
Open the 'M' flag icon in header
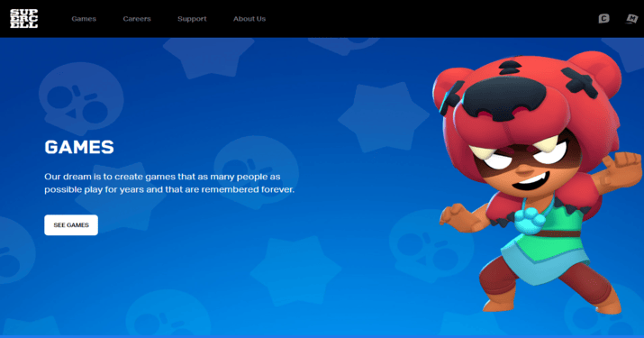631,19
